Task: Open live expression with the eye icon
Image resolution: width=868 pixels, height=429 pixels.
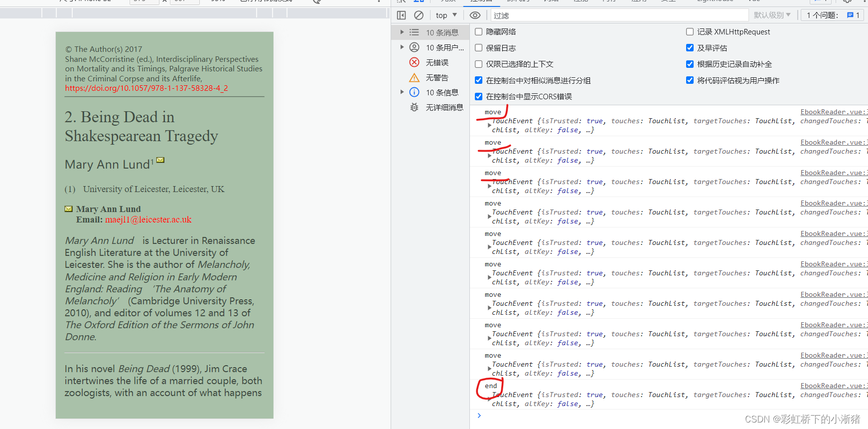Action: click(475, 15)
